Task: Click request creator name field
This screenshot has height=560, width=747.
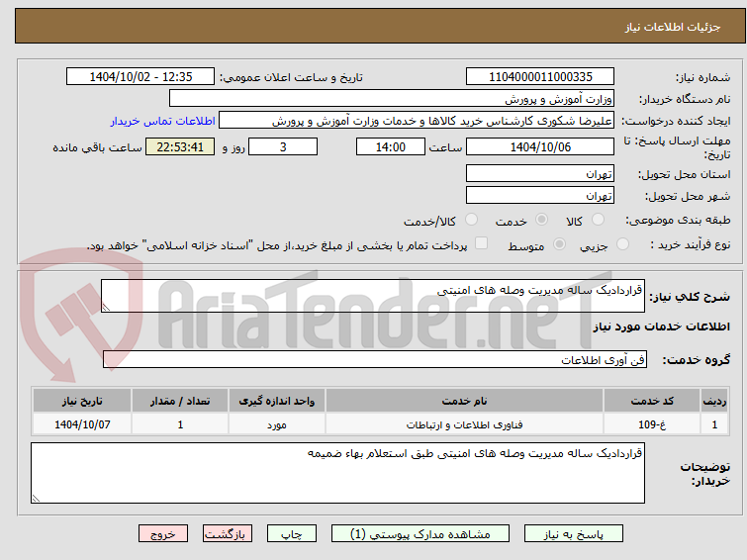Action: [417, 121]
